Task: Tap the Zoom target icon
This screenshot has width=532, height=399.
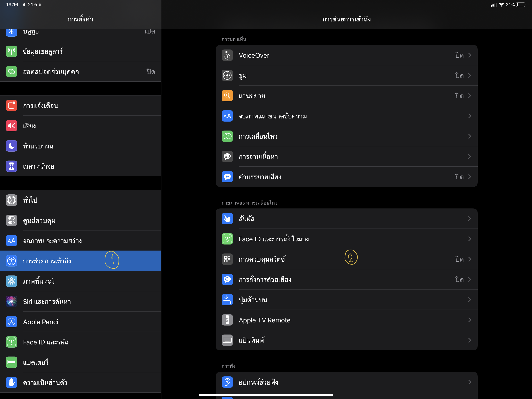Action: click(x=227, y=75)
